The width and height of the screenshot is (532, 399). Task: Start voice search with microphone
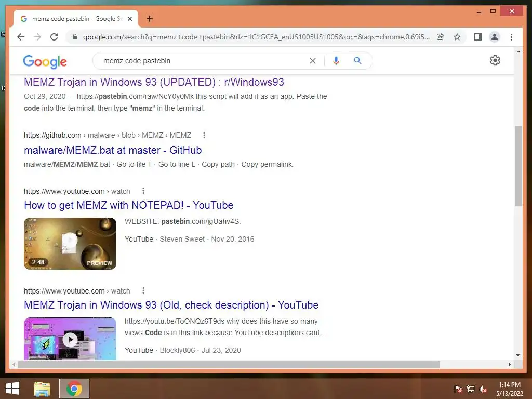coord(336,61)
